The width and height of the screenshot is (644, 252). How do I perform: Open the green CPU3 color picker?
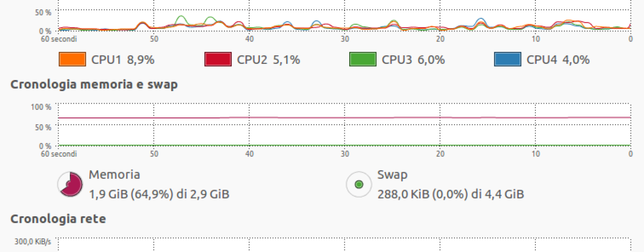[363, 59]
